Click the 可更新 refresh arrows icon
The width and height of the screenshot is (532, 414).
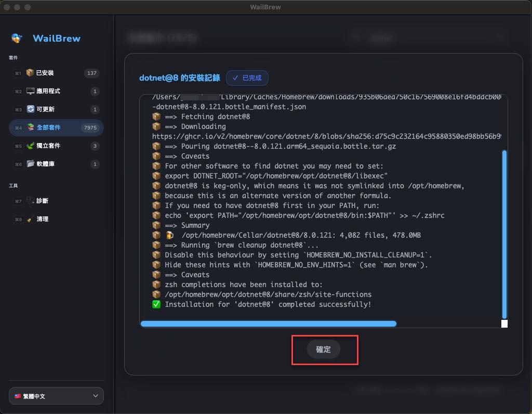(x=31, y=110)
